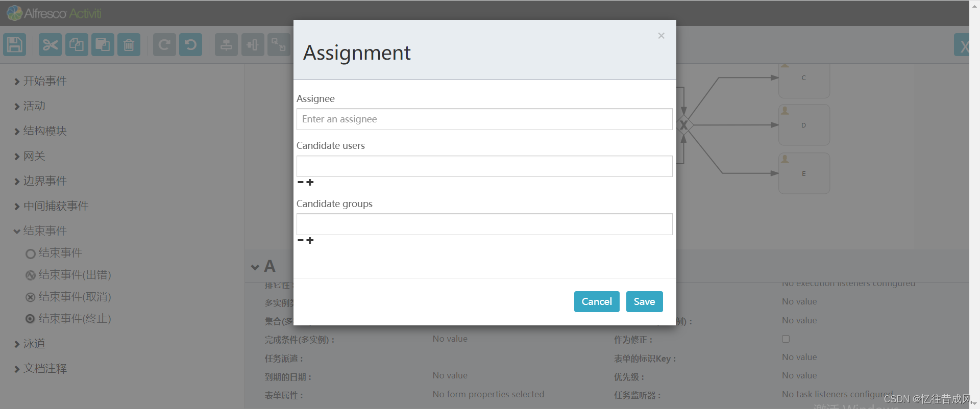This screenshot has height=409, width=980.
Task: Click the Copy toolbar icon
Action: (x=77, y=45)
